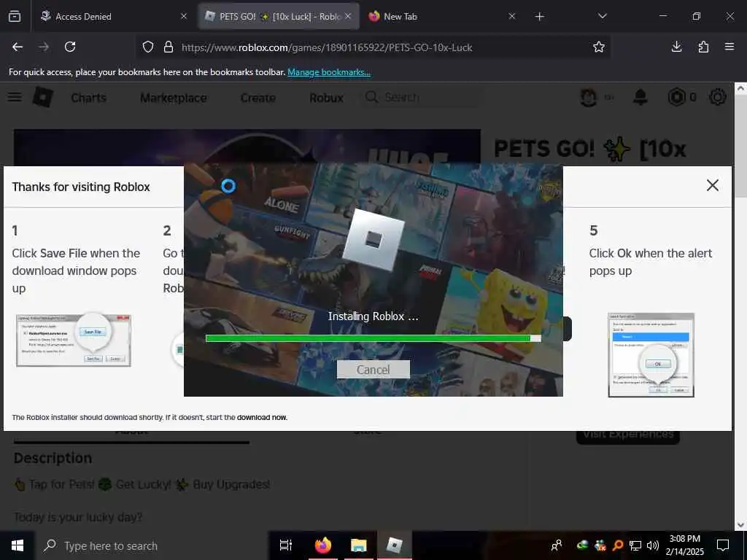
Task: Open the Windows Start menu
Action: coord(18,545)
